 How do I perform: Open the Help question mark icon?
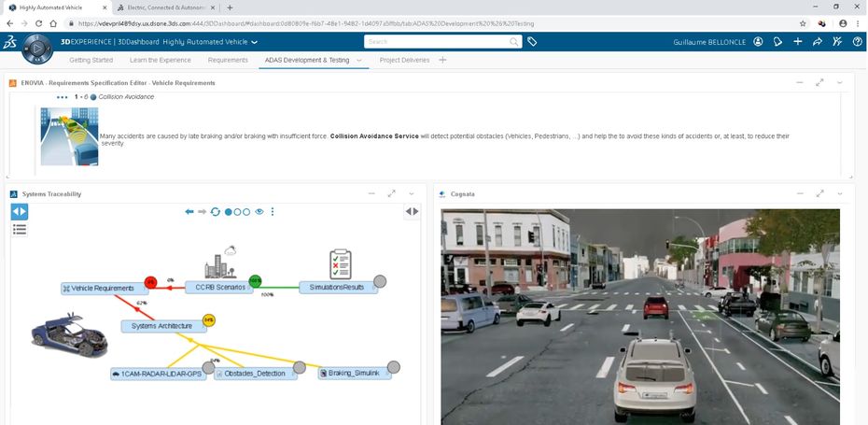(857, 42)
